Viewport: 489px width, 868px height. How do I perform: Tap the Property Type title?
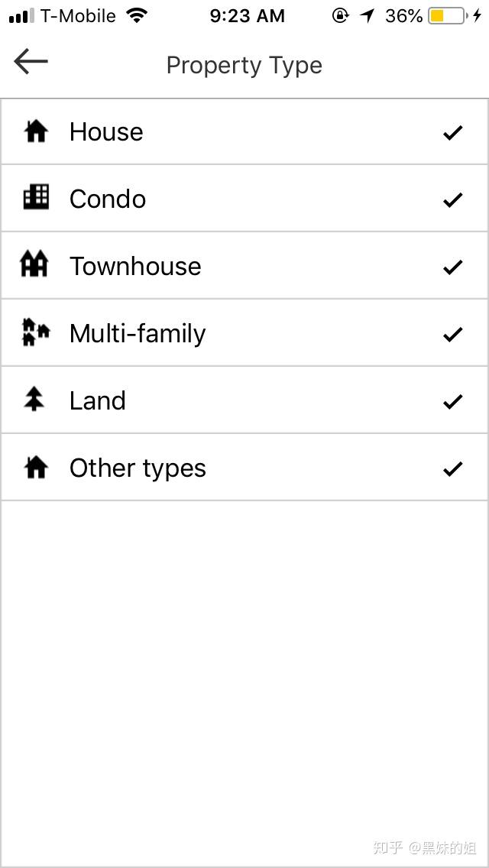[244, 65]
